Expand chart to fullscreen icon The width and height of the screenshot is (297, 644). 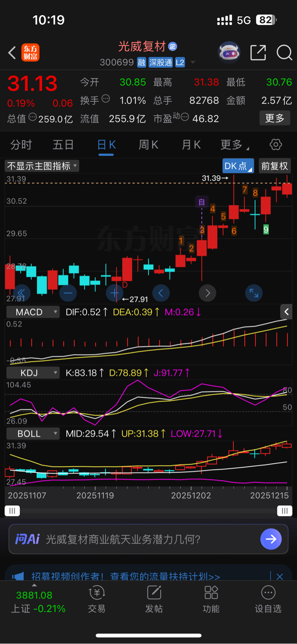click(254, 293)
